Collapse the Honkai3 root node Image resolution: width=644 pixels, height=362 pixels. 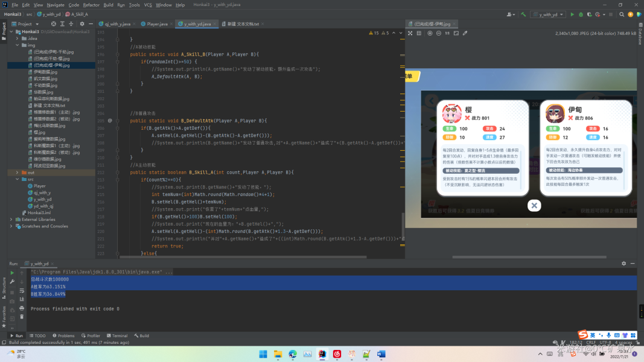coord(11,31)
